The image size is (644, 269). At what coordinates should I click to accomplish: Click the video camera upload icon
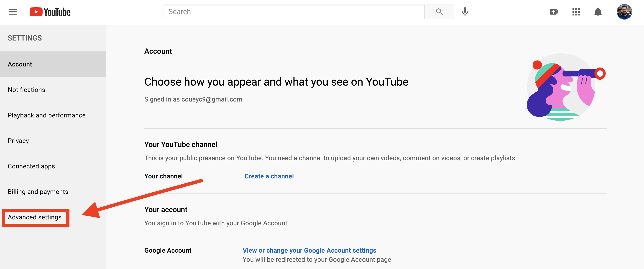pyautogui.click(x=554, y=12)
